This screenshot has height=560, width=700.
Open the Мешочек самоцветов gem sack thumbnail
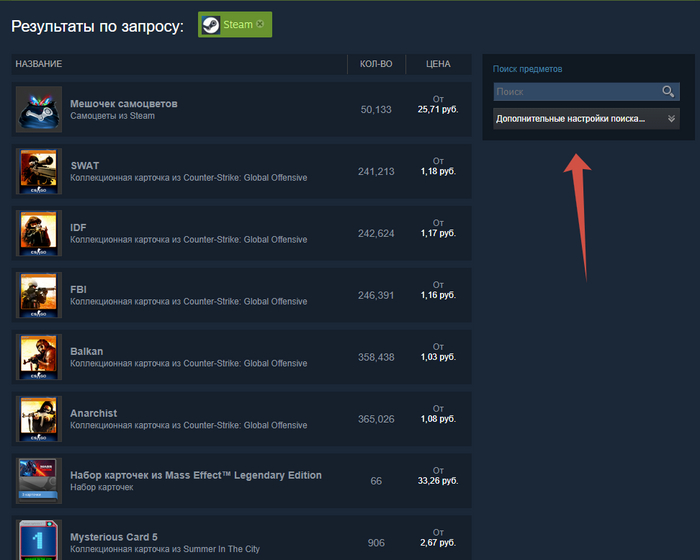[x=39, y=109]
